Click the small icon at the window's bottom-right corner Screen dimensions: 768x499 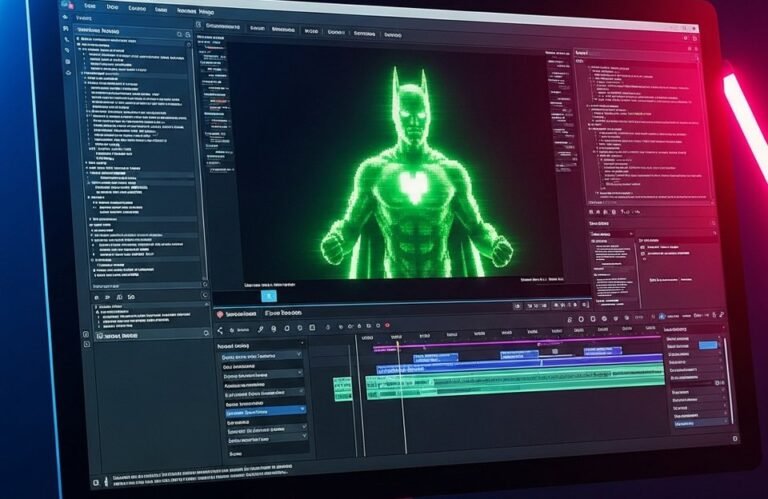(x=735, y=439)
